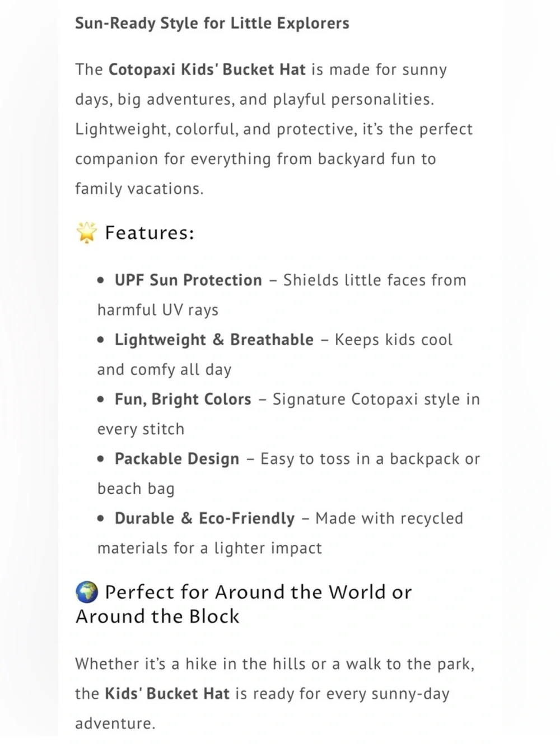Click the bullet dot before Lightweight & Breathable
Image resolution: width=560 pixels, height=747 pixels.
pyautogui.click(x=101, y=340)
